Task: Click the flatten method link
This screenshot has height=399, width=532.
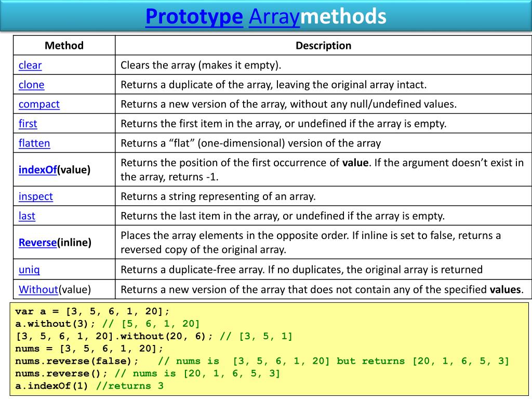Action: [34, 143]
